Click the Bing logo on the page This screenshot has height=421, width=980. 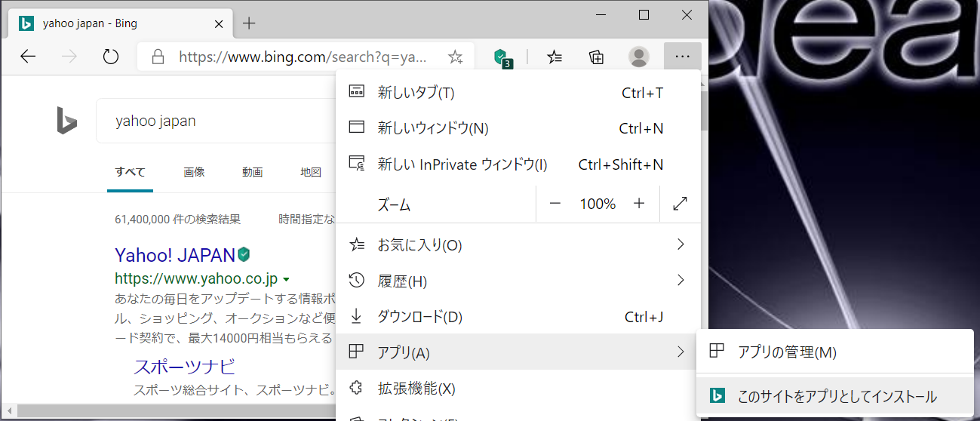pos(67,121)
